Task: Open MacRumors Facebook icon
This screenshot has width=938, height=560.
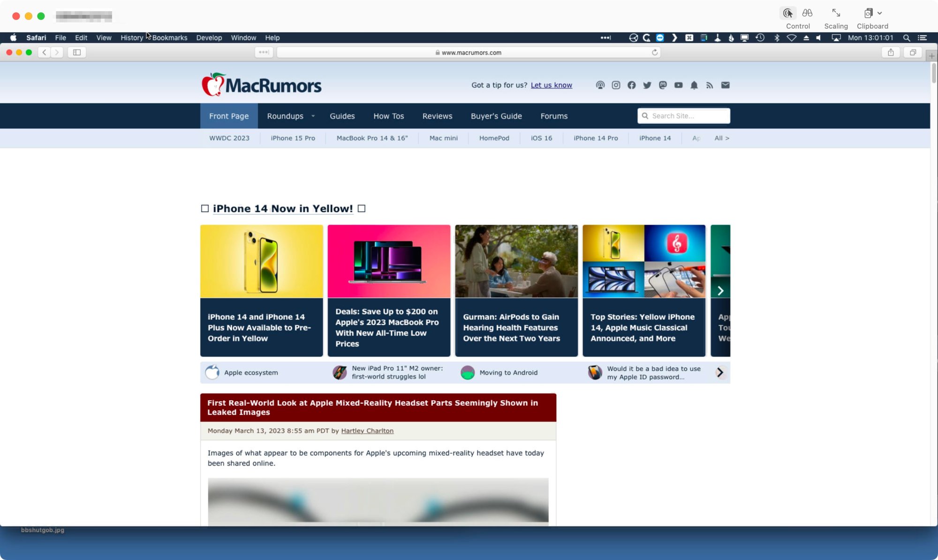Action: click(631, 85)
